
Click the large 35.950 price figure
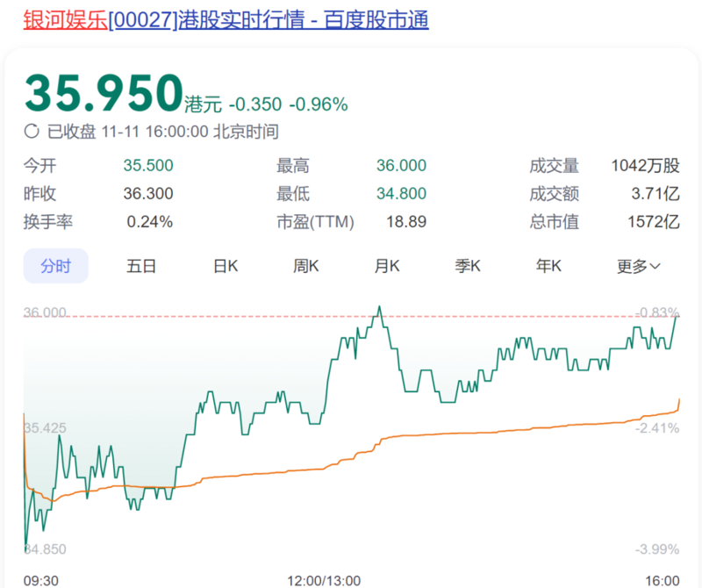(102, 93)
